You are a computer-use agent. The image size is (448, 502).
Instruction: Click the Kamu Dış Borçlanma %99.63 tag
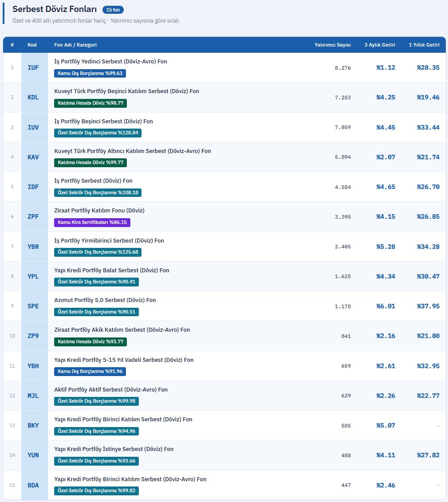[x=90, y=73]
